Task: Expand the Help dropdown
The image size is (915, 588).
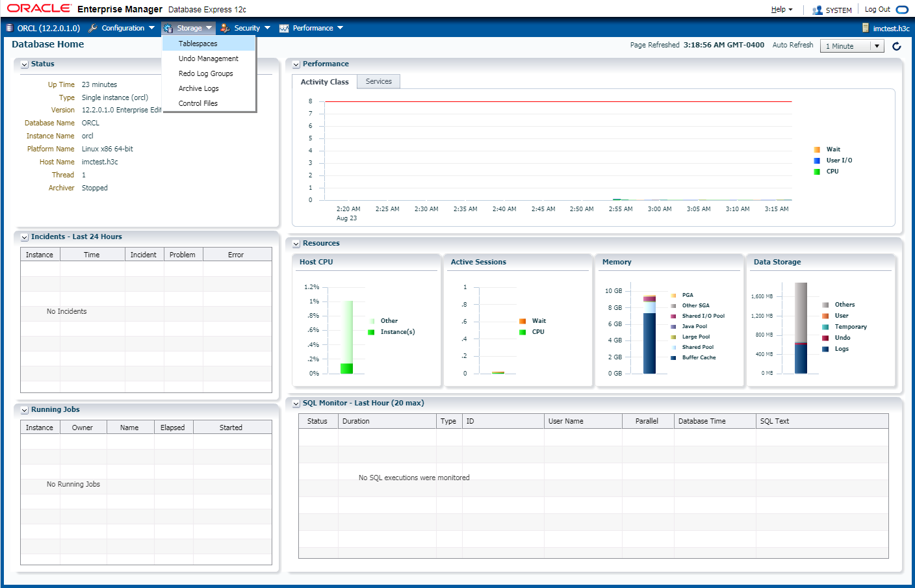Action: point(782,10)
